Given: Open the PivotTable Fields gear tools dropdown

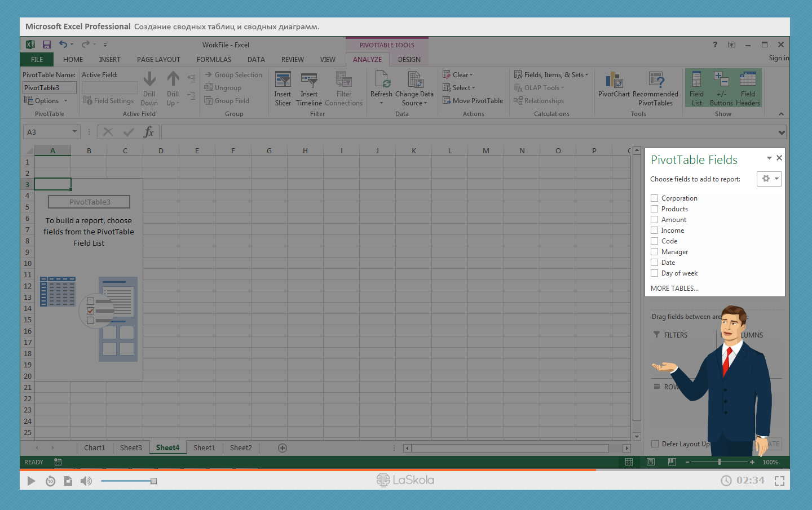Looking at the screenshot, I should [769, 179].
